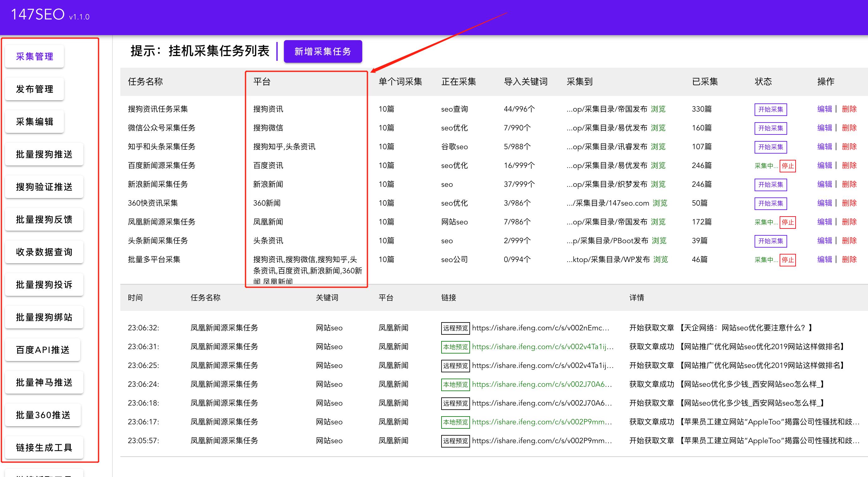Image resolution: width=868 pixels, height=477 pixels.
Task: Start collection for 新浪新闻采集任务
Action: (771, 184)
